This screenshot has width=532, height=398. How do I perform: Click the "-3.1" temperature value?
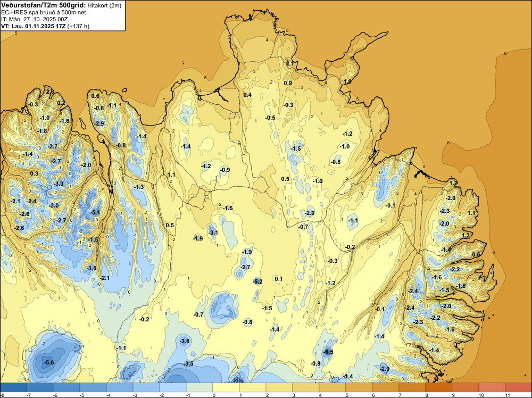213,233
